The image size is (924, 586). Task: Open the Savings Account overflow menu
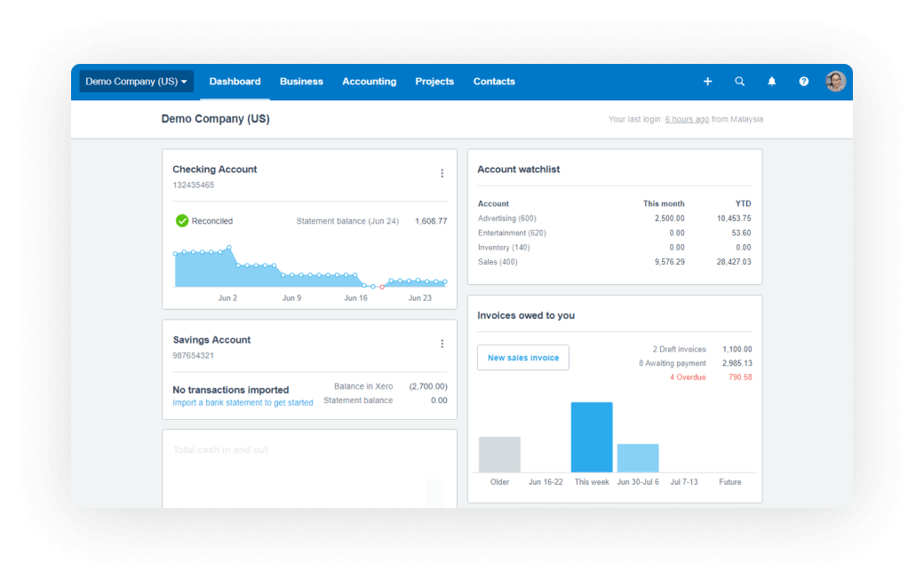pos(442,344)
